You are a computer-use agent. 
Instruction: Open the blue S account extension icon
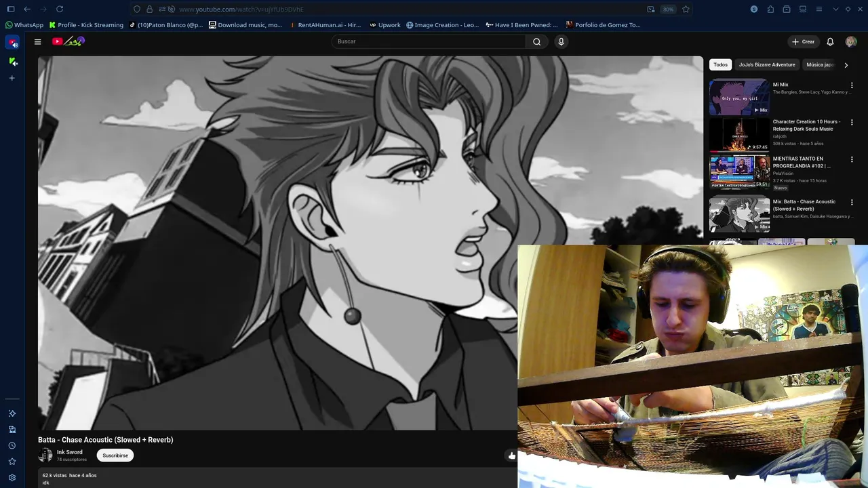(754, 9)
